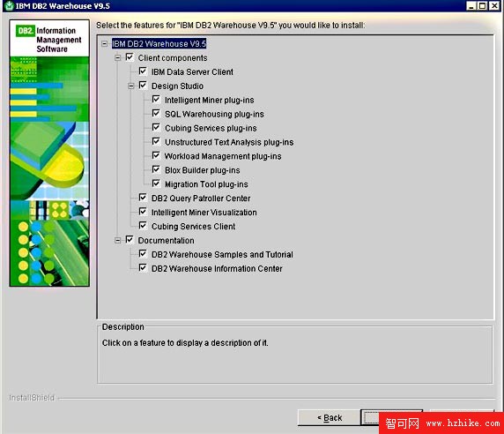The width and height of the screenshot is (504, 434).
Task: Select the IBM DB2 Warehouse V9.5 label
Action: [159, 44]
